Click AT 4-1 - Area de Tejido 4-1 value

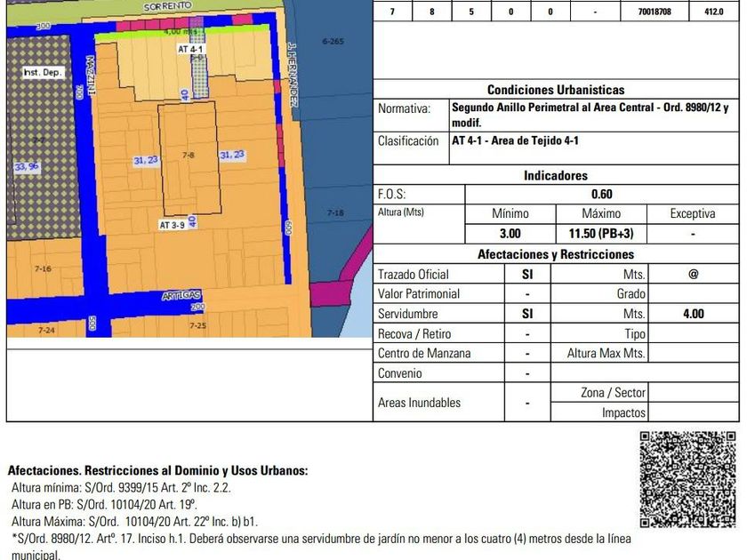[x=515, y=140]
